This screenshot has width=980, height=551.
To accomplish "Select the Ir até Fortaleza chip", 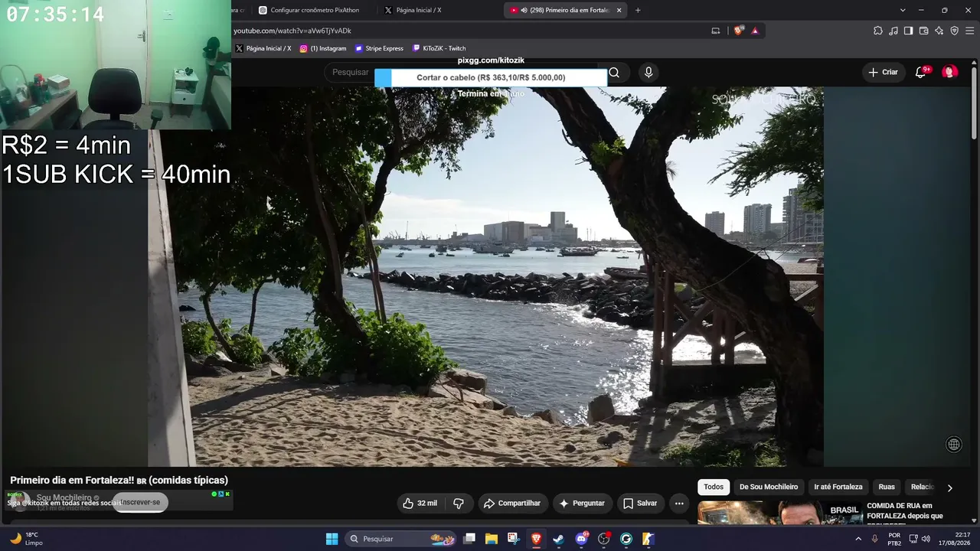I will (x=838, y=487).
